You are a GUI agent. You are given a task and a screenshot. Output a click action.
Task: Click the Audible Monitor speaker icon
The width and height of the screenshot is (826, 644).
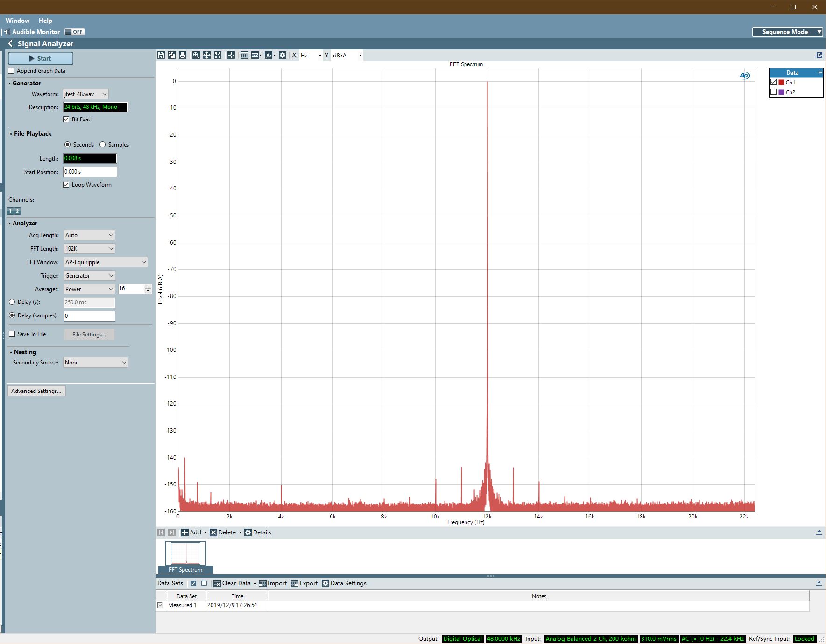click(7, 32)
